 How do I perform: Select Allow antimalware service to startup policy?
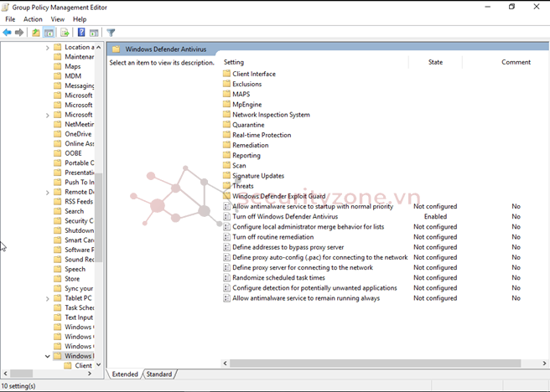313,206
